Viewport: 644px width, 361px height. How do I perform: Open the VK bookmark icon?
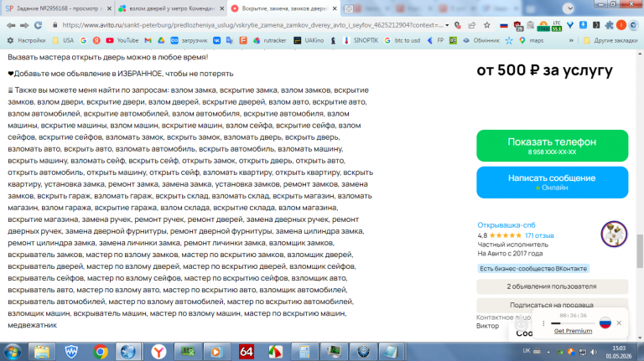tap(216, 40)
